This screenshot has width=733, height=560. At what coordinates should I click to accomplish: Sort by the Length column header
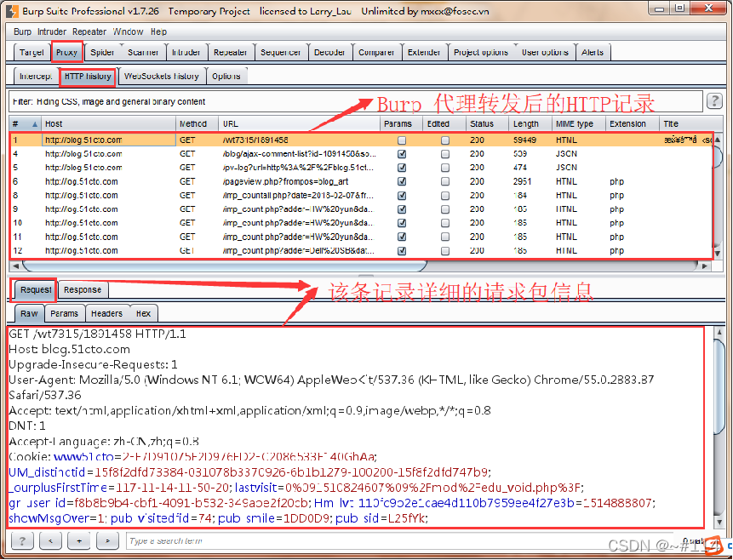(530, 124)
